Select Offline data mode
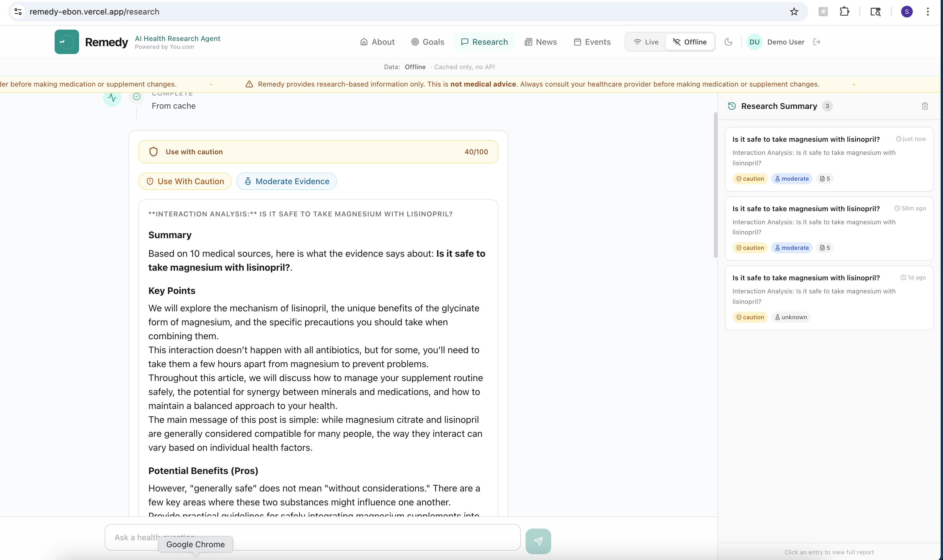 pos(690,42)
